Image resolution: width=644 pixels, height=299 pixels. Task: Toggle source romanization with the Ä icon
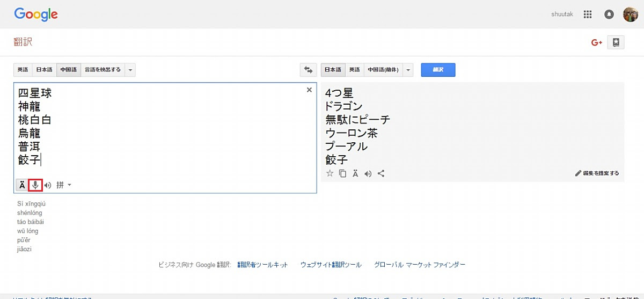pyautogui.click(x=22, y=185)
